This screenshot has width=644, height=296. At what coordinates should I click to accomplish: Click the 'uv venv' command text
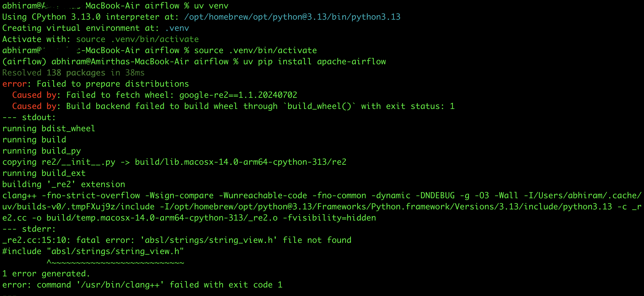pyautogui.click(x=211, y=6)
